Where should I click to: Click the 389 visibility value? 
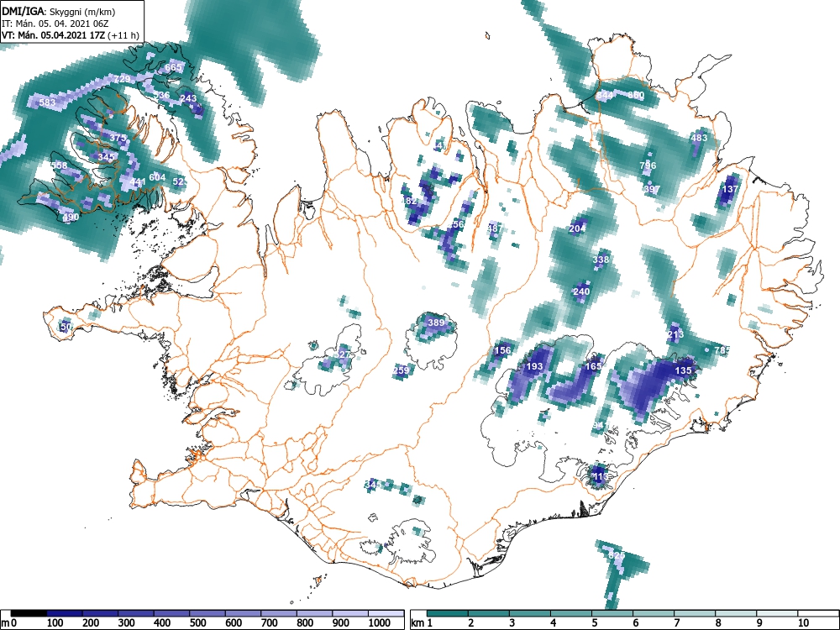(436, 323)
